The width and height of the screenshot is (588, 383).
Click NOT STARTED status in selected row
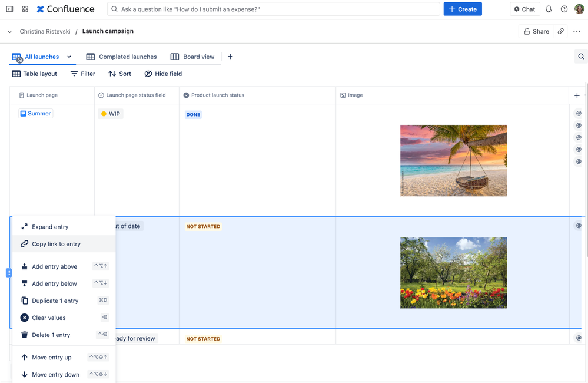tap(203, 226)
